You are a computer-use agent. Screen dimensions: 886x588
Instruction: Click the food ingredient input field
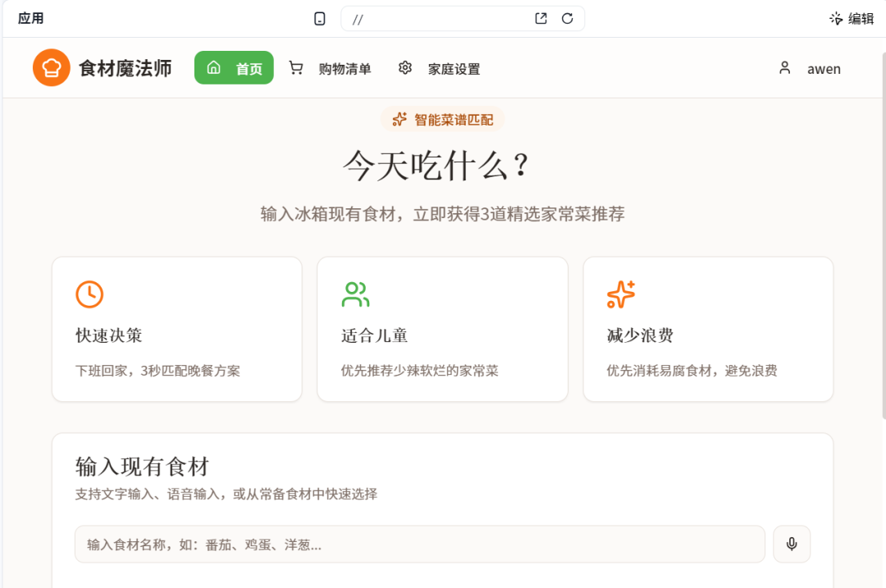point(420,544)
